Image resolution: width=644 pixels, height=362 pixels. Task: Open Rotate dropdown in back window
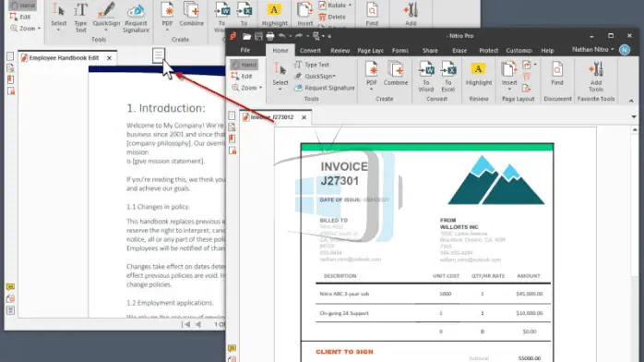pyautogui.click(x=336, y=6)
